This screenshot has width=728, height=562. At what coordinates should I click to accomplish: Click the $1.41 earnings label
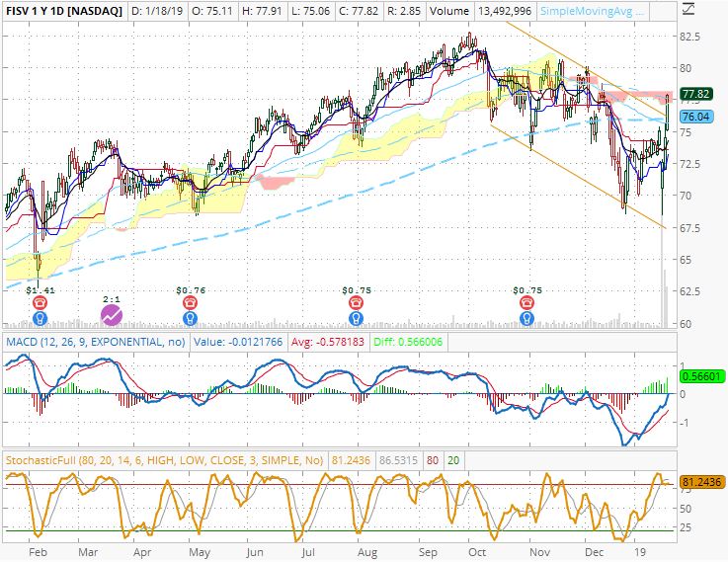pos(40,290)
